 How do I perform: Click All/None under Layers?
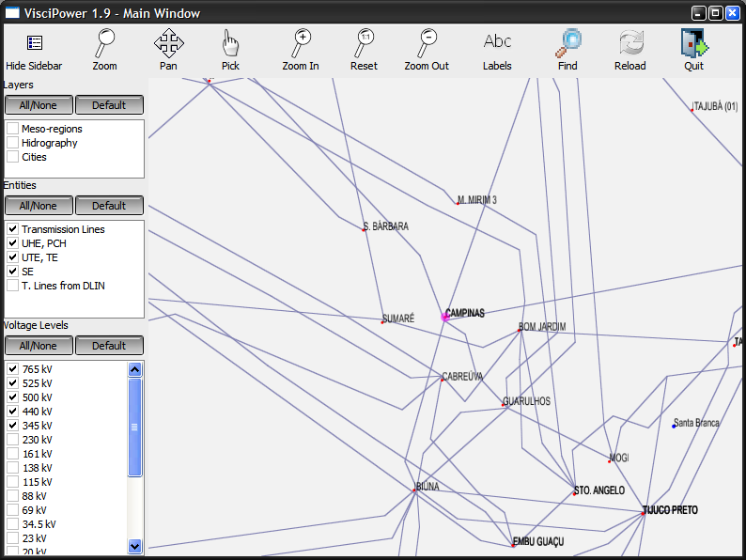point(39,104)
